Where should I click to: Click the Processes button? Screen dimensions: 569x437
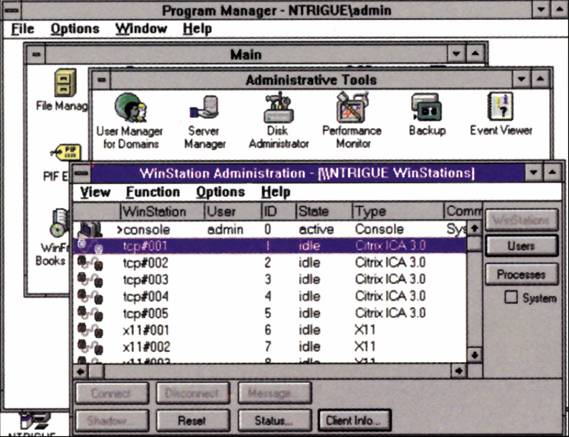521,274
